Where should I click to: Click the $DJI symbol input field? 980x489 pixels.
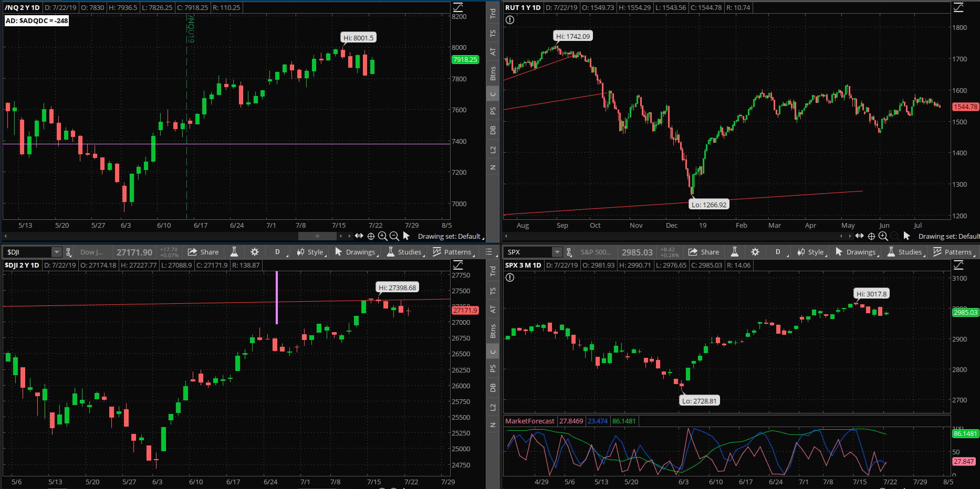click(x=28, y=252)
